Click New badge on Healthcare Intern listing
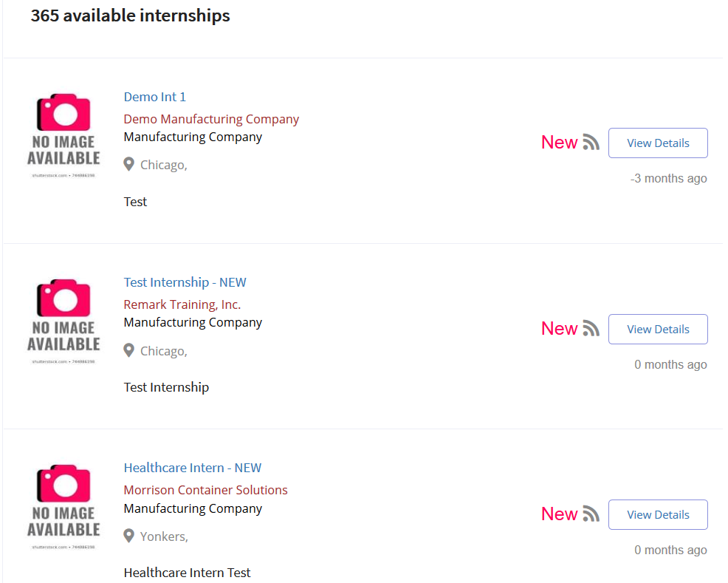This screenshot has width=728, height=583. [x=560, y=514]
